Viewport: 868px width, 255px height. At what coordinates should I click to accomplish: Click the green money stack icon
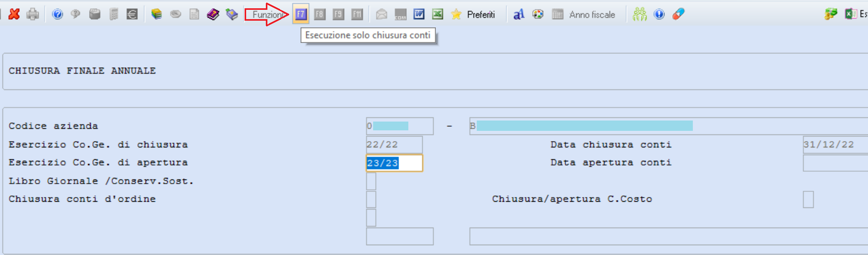pyautogui.click(x=831, y=14)
